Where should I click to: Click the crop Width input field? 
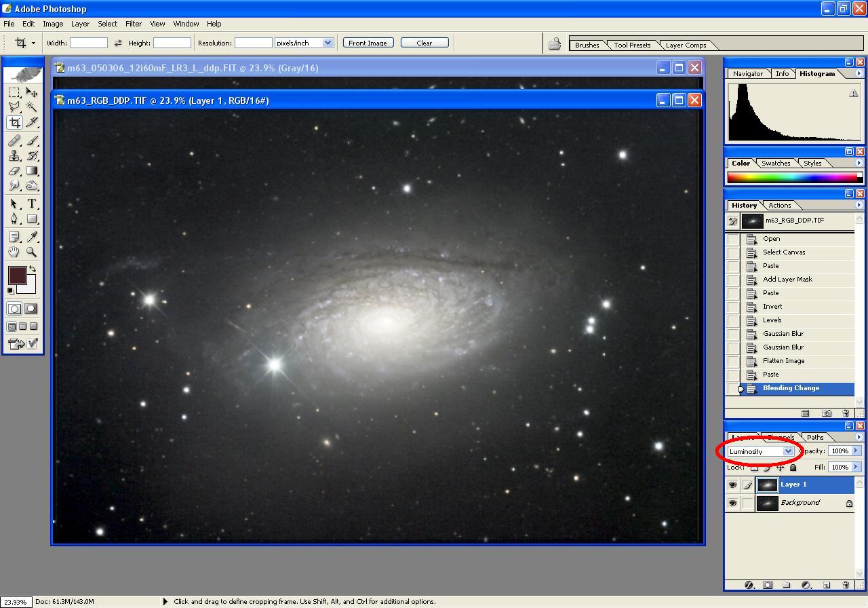coord(89,43)
